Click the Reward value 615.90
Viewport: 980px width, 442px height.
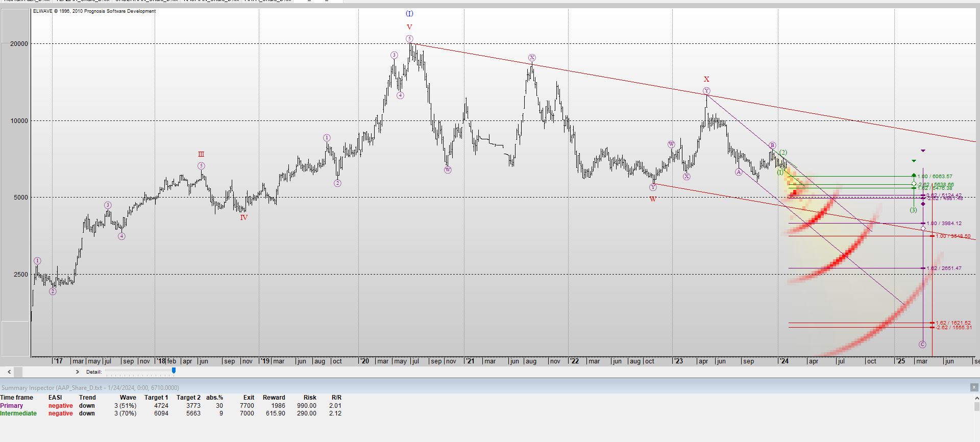click(276, 413)
